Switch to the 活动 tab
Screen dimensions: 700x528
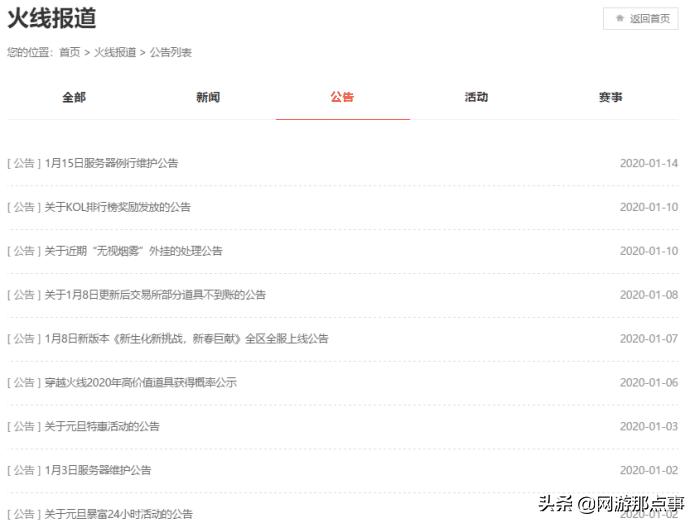coord(476,97)
